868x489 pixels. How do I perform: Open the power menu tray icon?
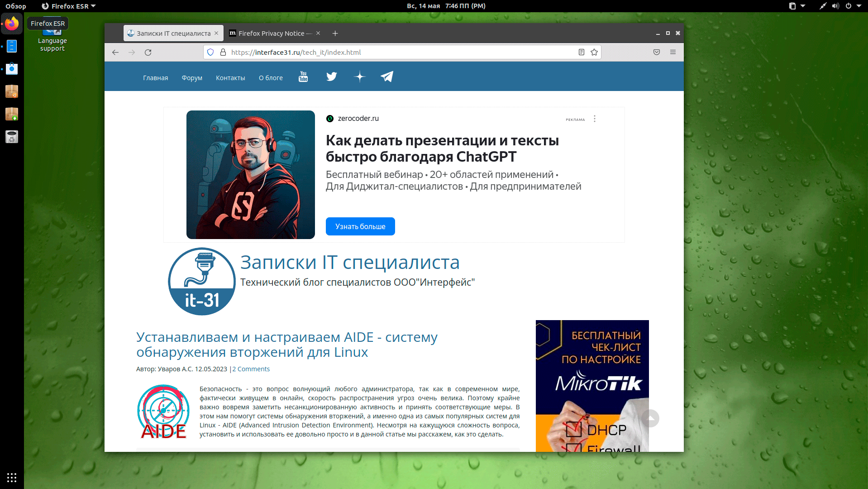(x=849, y=6)
